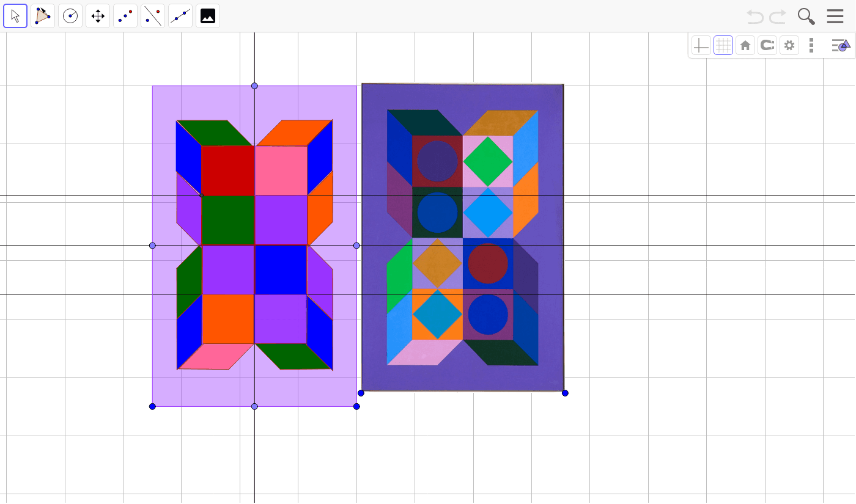Screen dimensions: 856x504
Task: Select the Reflect about Line tool
Action: click(153, 16)
